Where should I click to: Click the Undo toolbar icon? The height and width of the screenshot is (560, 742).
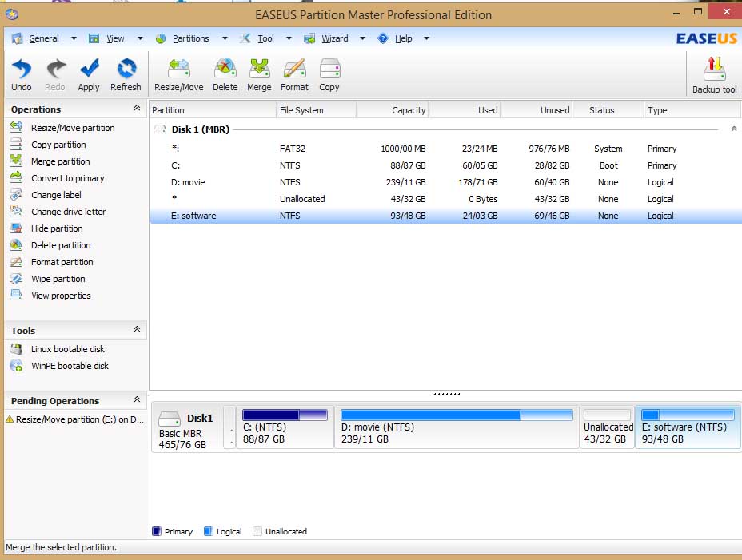tap(22, 74)
